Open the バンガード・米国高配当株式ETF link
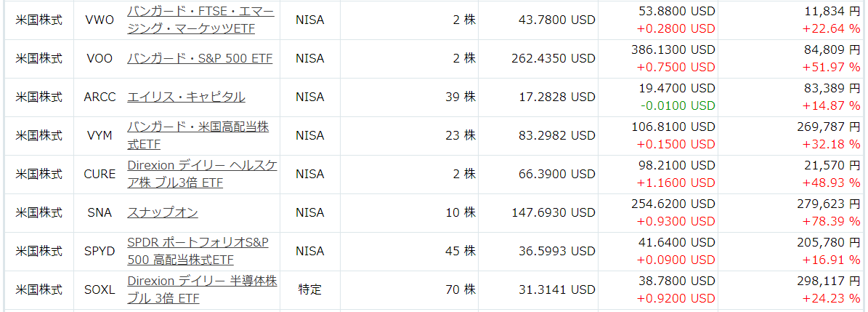 198,136
